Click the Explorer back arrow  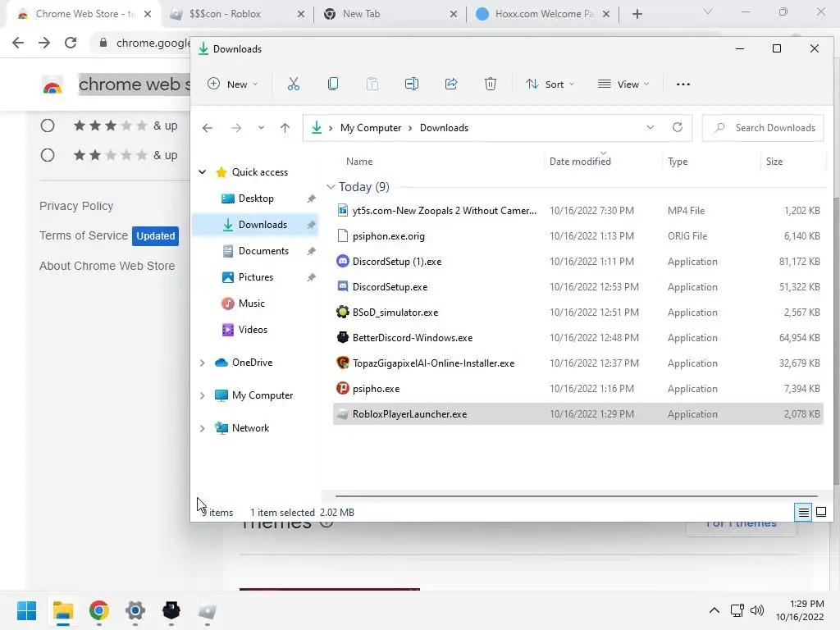208,128
